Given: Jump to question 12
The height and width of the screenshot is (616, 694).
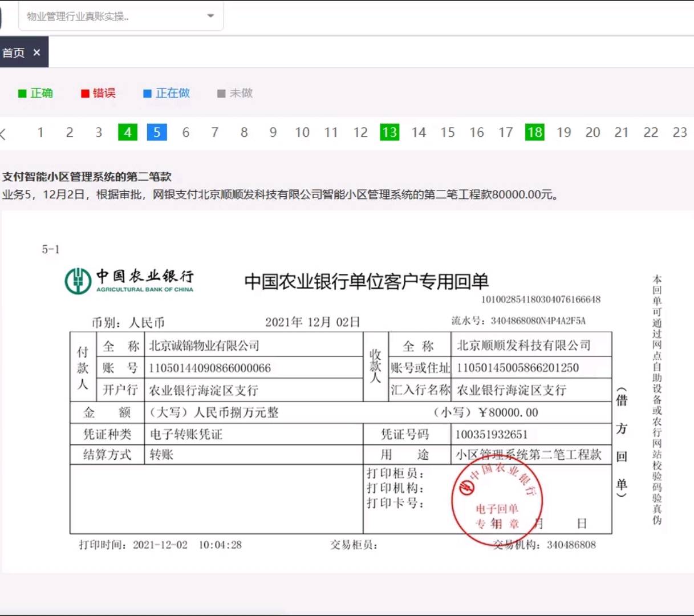Looking at the screenshot, I should click(360, 132).
